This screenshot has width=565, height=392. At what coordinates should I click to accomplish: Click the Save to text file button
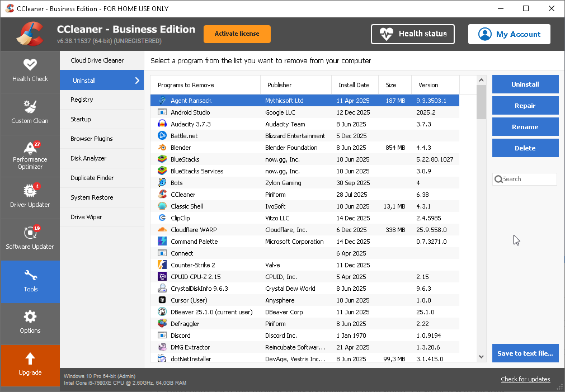tap(525, 353)
